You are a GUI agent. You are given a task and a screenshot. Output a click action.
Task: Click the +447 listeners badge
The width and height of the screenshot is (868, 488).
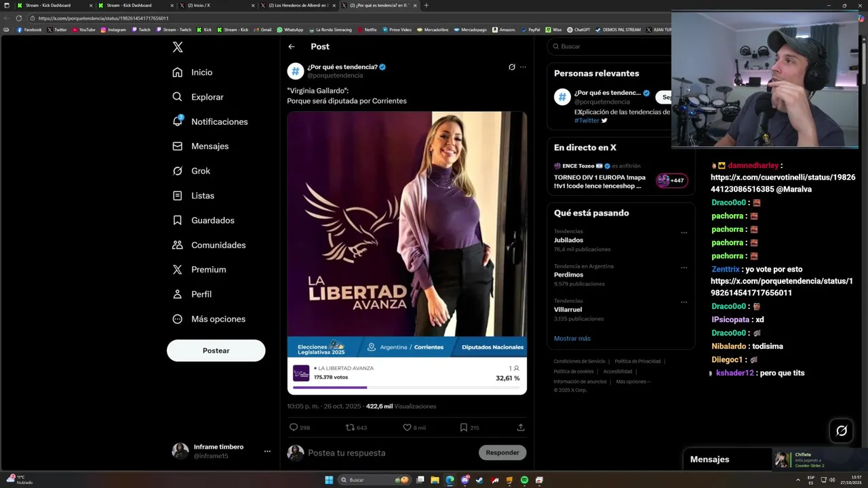pyautogui.click(x=671, y=180)
